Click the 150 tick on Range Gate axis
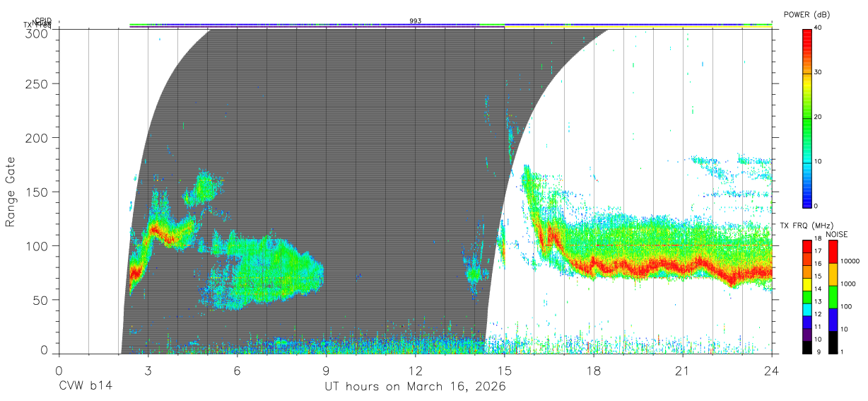Viewport: 868px width, 401px height. [x=37, y=192]
